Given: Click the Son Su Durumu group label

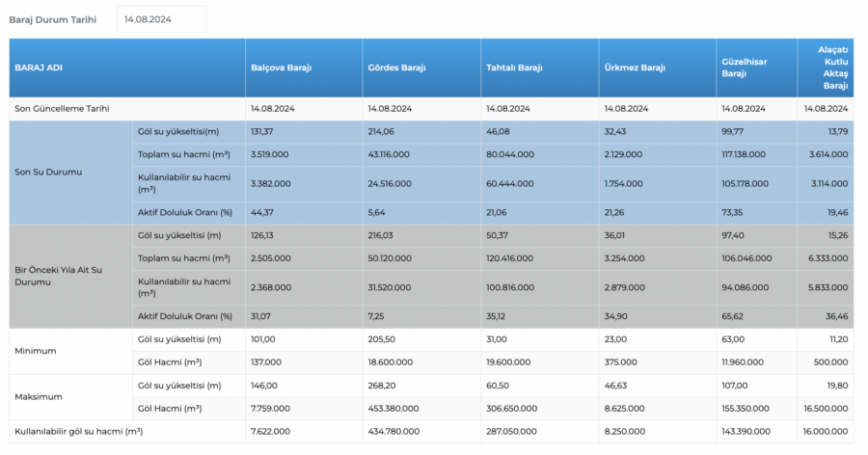Looking at the screenshot, I should 48,173.
